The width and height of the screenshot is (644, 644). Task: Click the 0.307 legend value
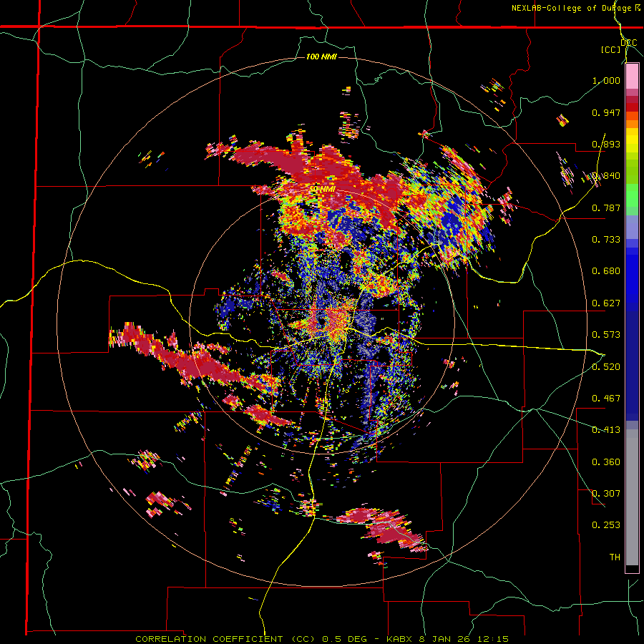click(606, 494)
